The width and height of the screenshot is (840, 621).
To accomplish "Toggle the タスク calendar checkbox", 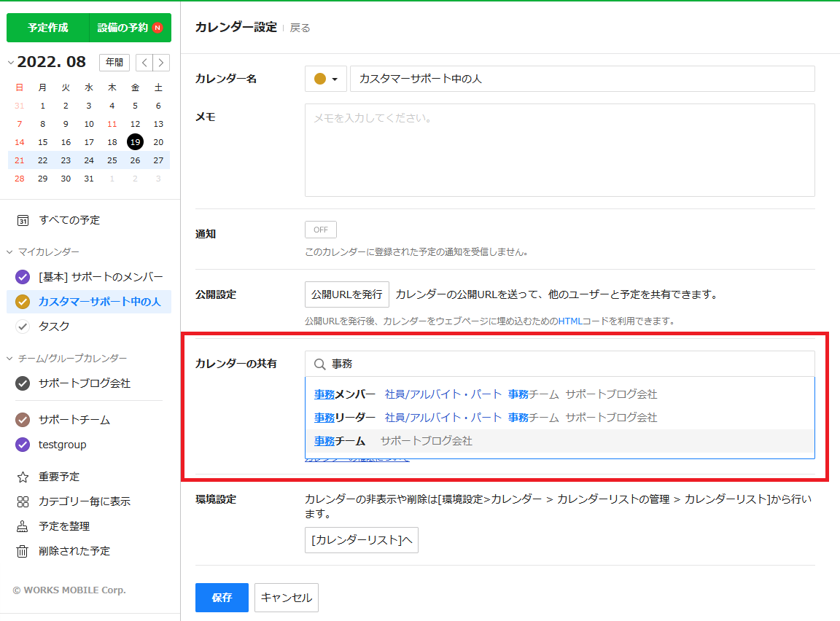I will click(23, 326).
